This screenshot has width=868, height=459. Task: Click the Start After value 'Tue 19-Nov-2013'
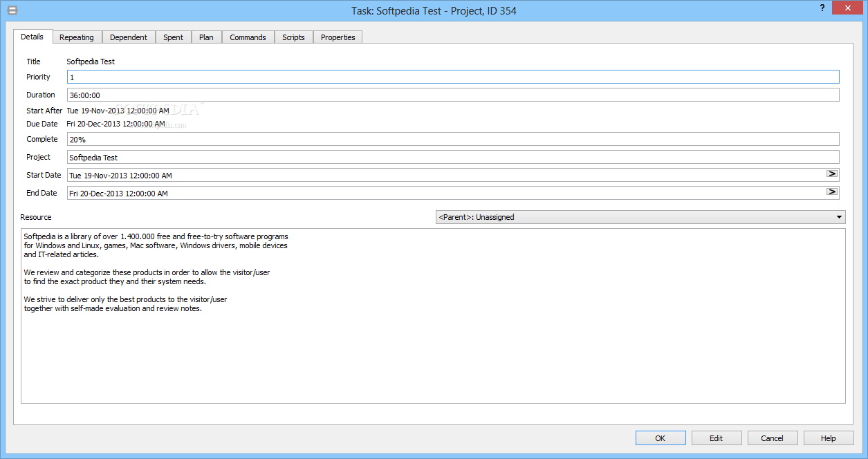click(94, 111)
